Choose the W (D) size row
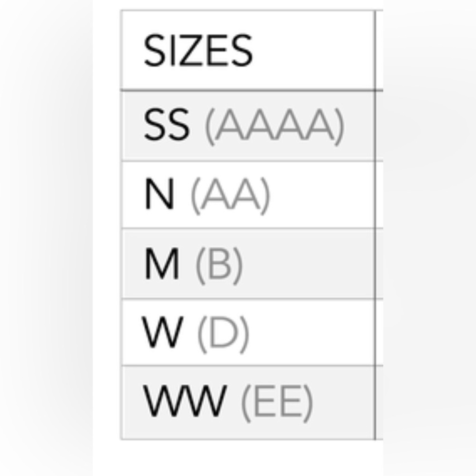 (248, 332)
